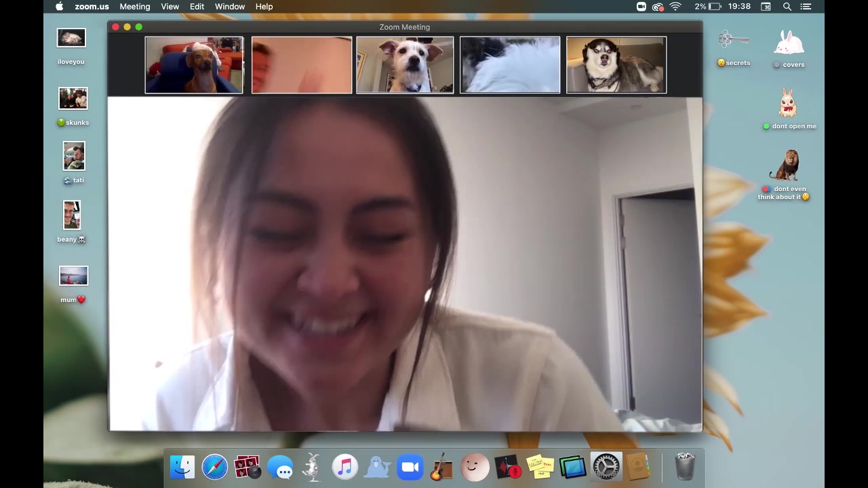Open the Contacts book in the dock
The width and height of the screenshot is (868, 488).
[x=637, y=467]
